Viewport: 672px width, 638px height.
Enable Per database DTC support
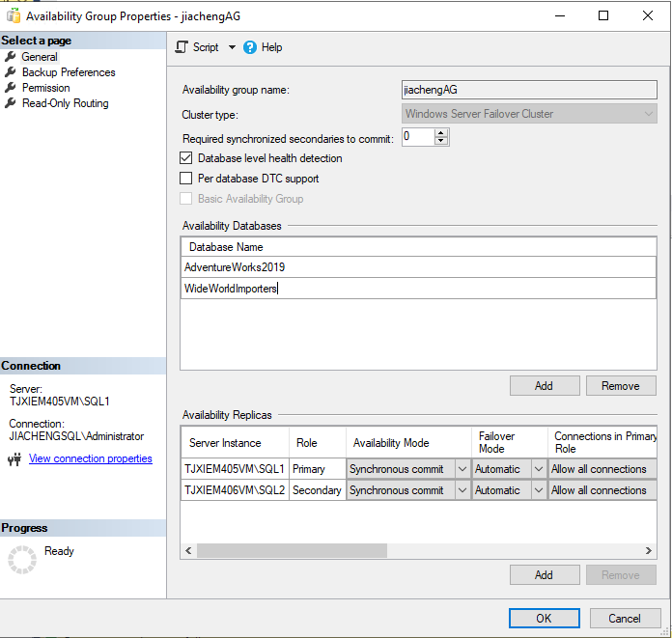pyautogui.click(x=187, y=179)
